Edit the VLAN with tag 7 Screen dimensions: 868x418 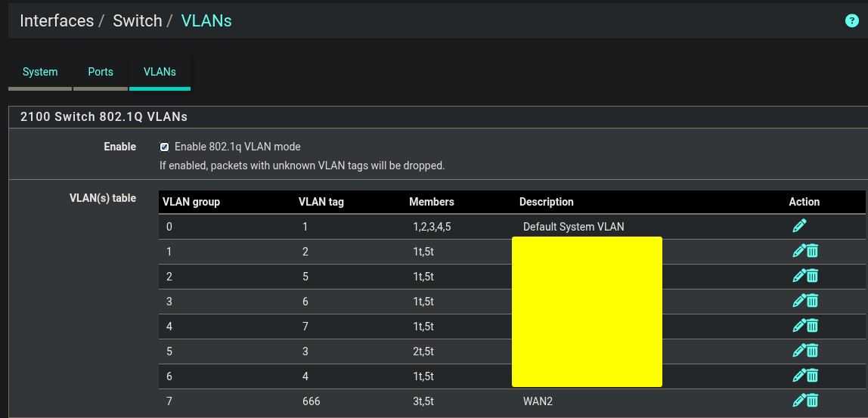tap(798, 326)
